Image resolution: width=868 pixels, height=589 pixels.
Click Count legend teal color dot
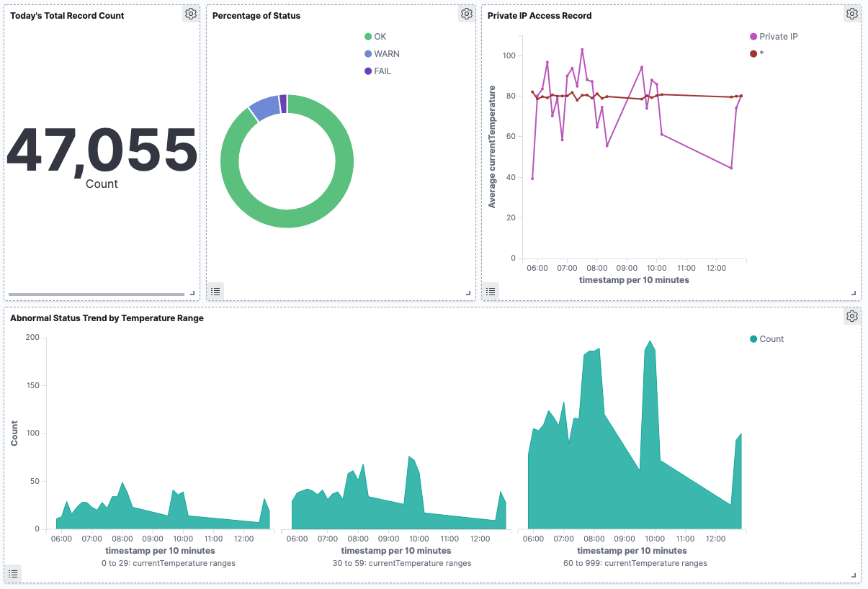pos(753,339)
